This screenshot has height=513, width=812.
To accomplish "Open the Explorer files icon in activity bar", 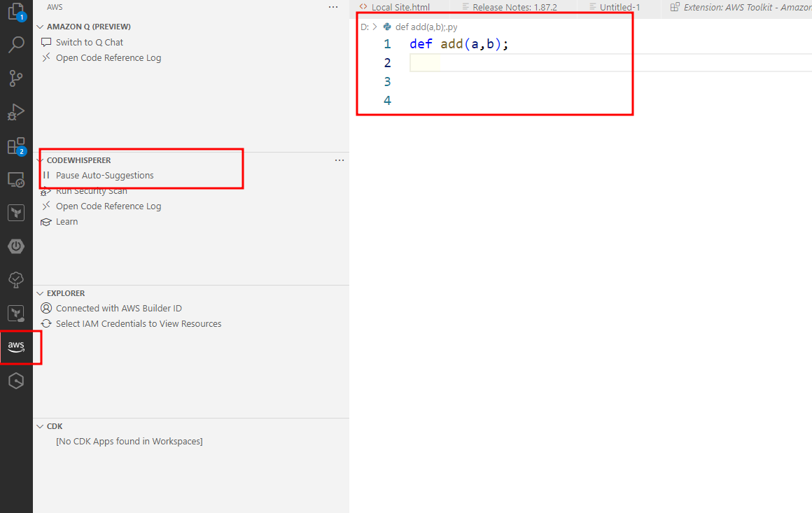I will pyautogui.click(x=16, y=11).
